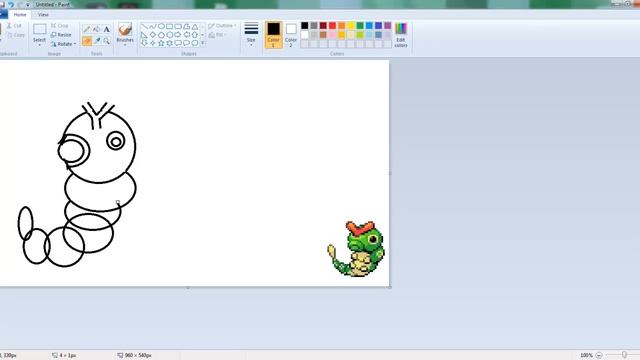Choose the Up arrow shape
The height and width of the screenshot is (360, 640).
point(195,35)
